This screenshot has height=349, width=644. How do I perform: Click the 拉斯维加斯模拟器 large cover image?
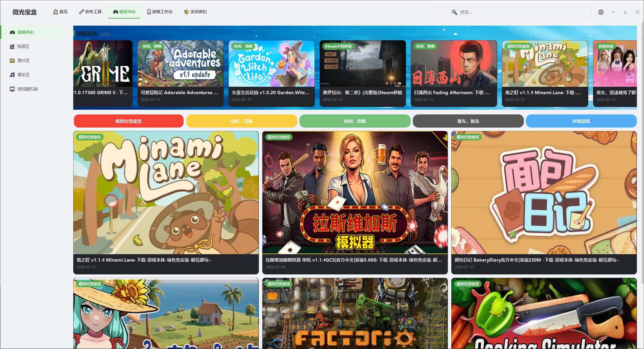tap(355, 193)
